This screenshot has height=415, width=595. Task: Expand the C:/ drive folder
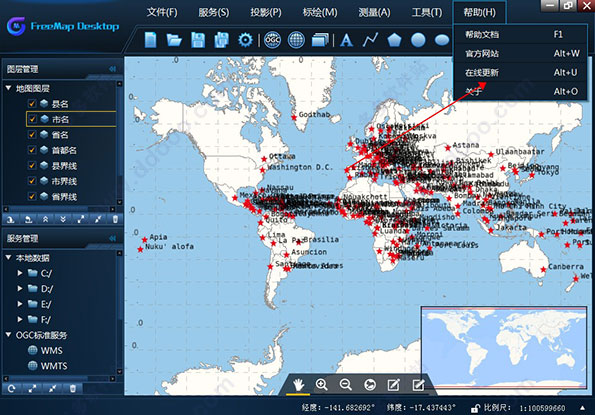[x=20, y=273]
